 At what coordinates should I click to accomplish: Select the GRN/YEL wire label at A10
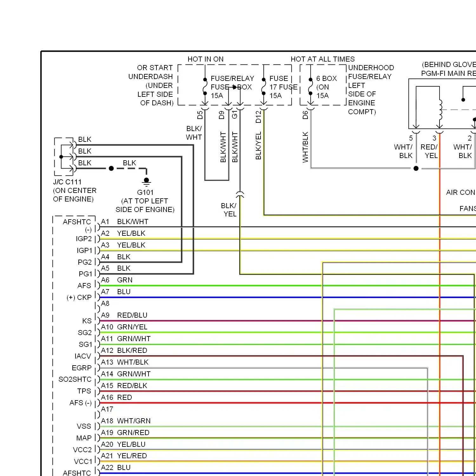[x=132, y=327]
